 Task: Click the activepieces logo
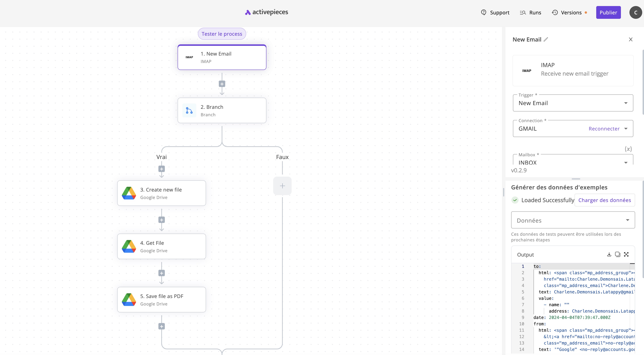tap(267, 12)
